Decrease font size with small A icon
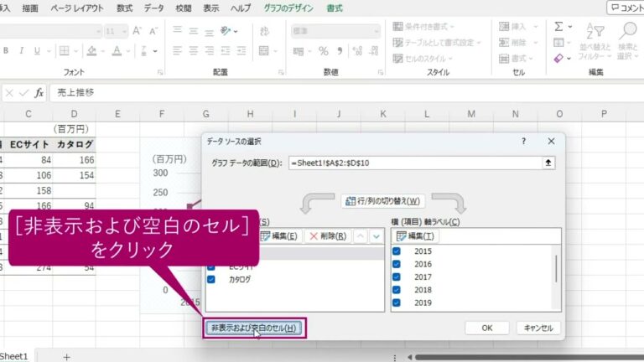Viewport: 644px width, 362px height. (153, 31)
